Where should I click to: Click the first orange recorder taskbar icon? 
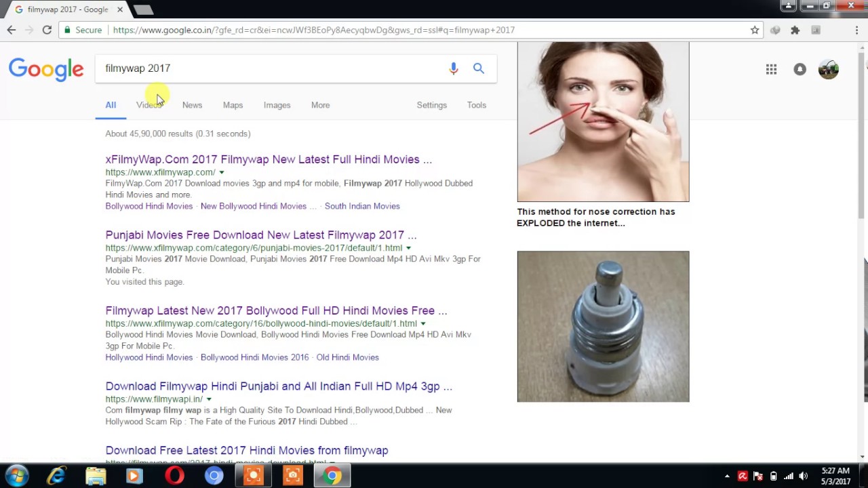[x=254, y=476]
